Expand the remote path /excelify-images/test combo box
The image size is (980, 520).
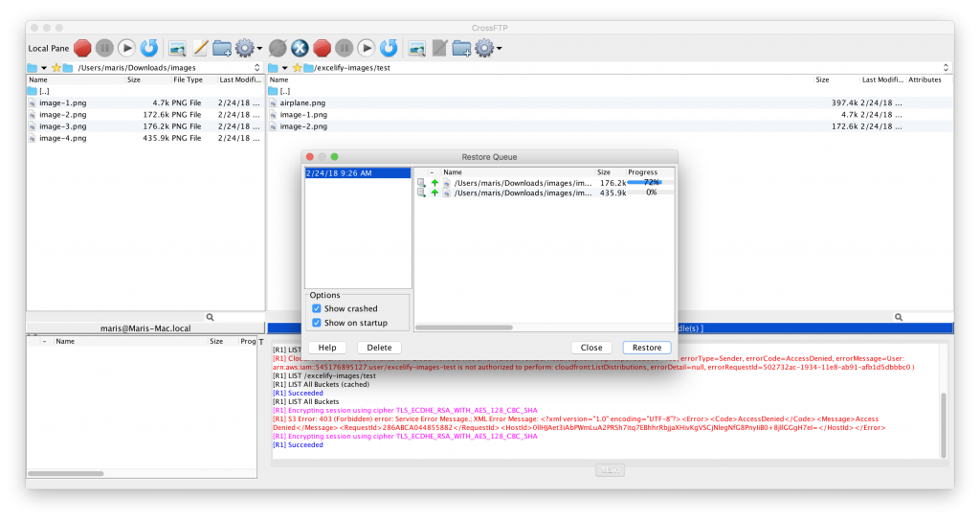[946, 68]
